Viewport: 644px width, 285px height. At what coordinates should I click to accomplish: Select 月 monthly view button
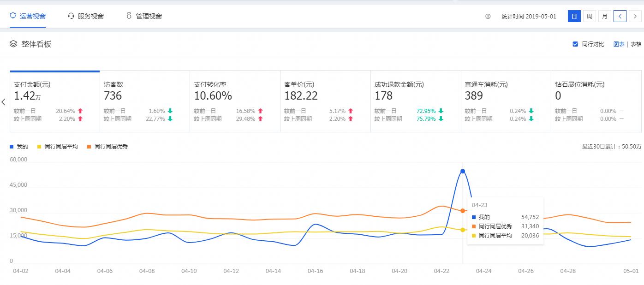604,17
